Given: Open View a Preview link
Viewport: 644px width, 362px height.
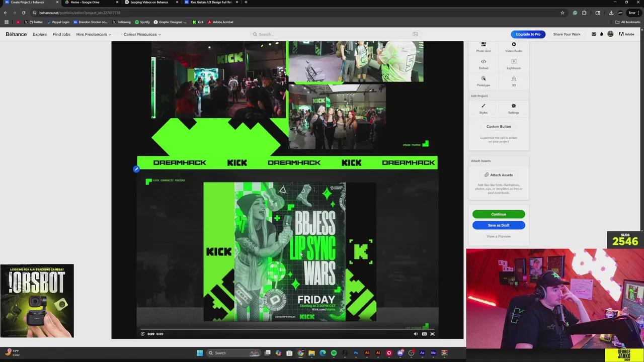Looking at the screenshot, I should [x=499, y=236].
